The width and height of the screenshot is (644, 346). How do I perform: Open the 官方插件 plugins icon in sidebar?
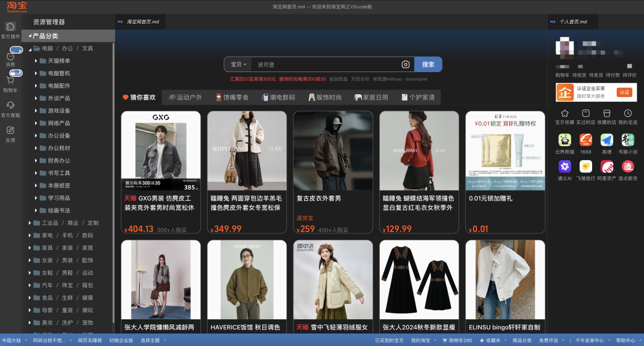coord(10,27)
